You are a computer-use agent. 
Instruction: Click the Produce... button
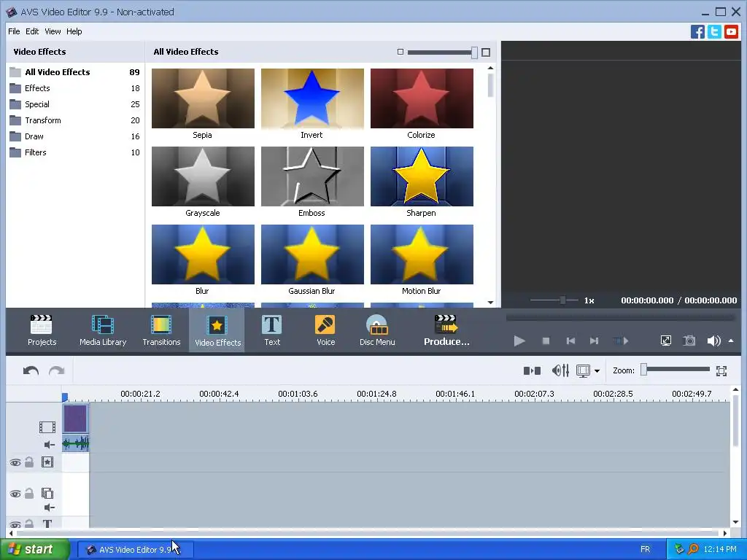pos(446,330)
